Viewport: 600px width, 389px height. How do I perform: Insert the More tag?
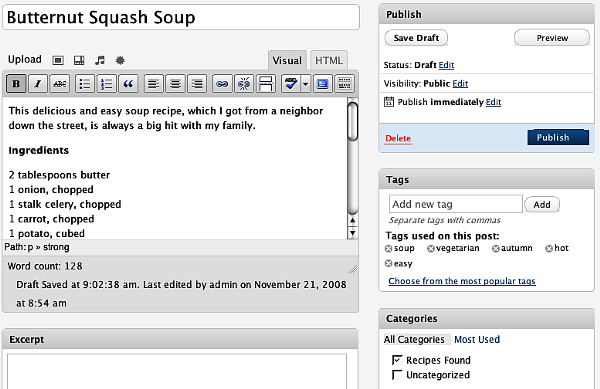click(x=266, y=83)
